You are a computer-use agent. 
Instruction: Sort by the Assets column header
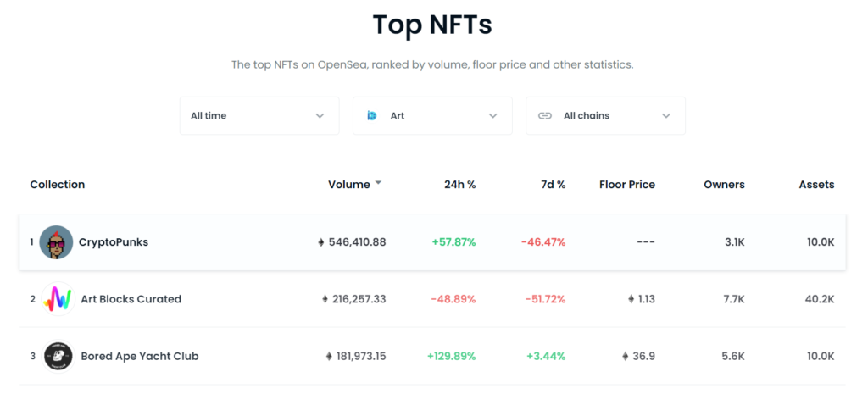(x=816, y=185)
